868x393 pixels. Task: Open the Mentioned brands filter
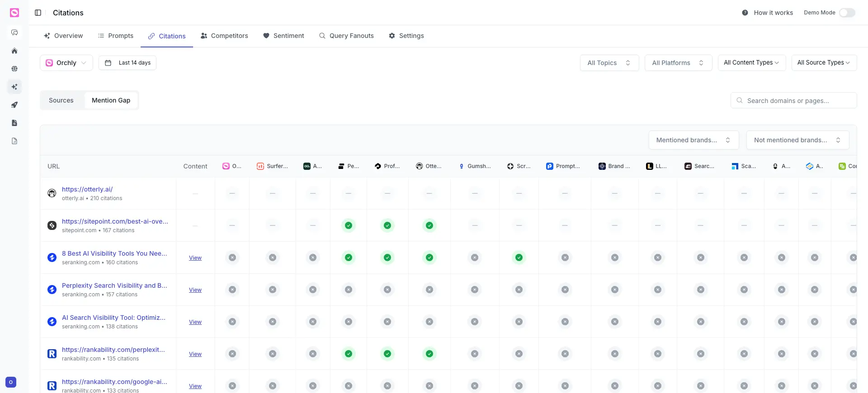694,140
